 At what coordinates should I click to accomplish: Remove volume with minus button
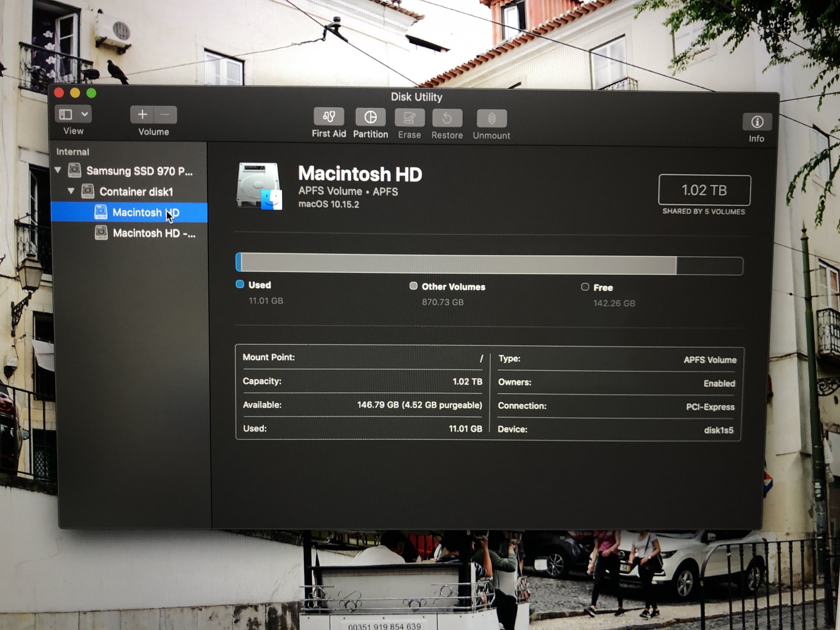point(165,115)
